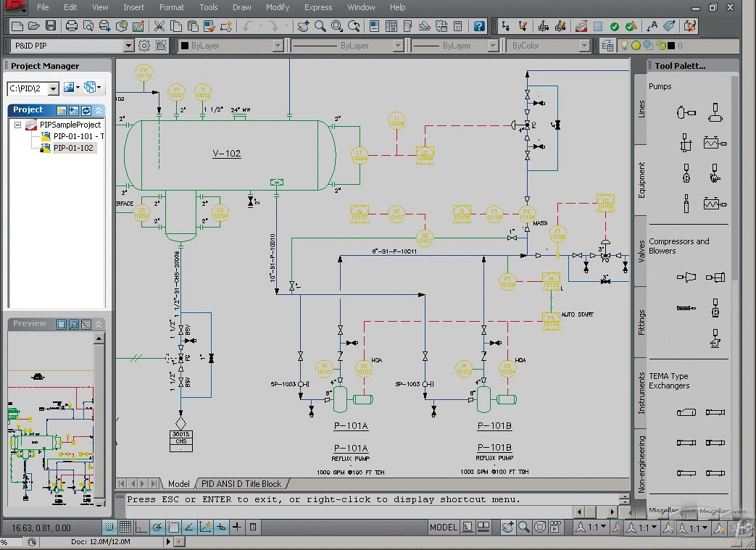Screen dimensions: 756x550
Task: Open the P&ID PIP workspace dropdown
Action: click(130, 44)
